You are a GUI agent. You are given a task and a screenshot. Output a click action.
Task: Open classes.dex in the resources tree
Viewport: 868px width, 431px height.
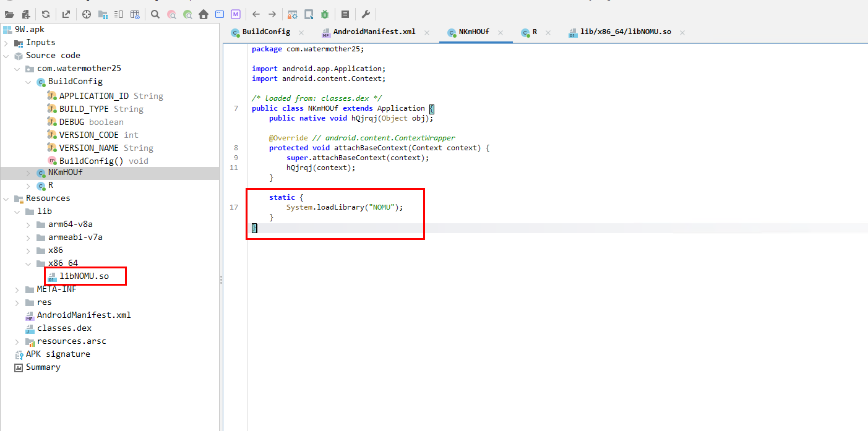coord(64,328)
